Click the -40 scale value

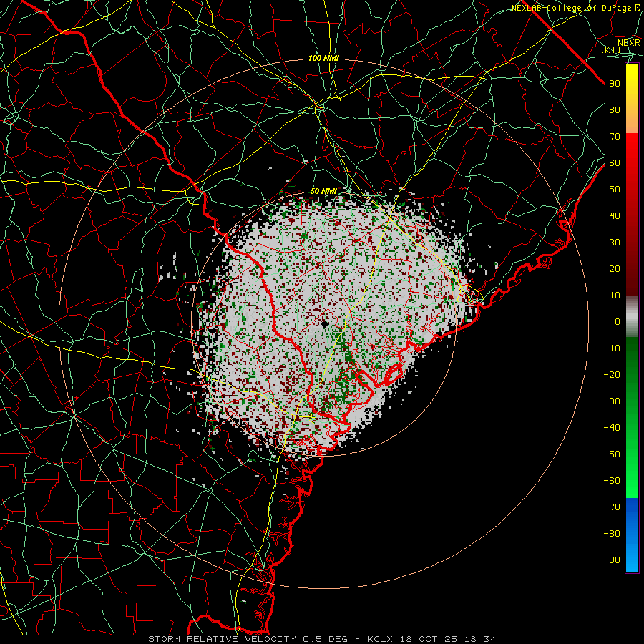(x=612, y=428)
